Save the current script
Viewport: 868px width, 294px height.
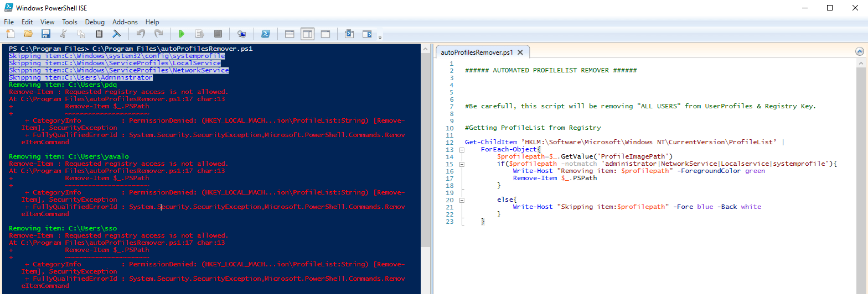(x=46, y=34)
